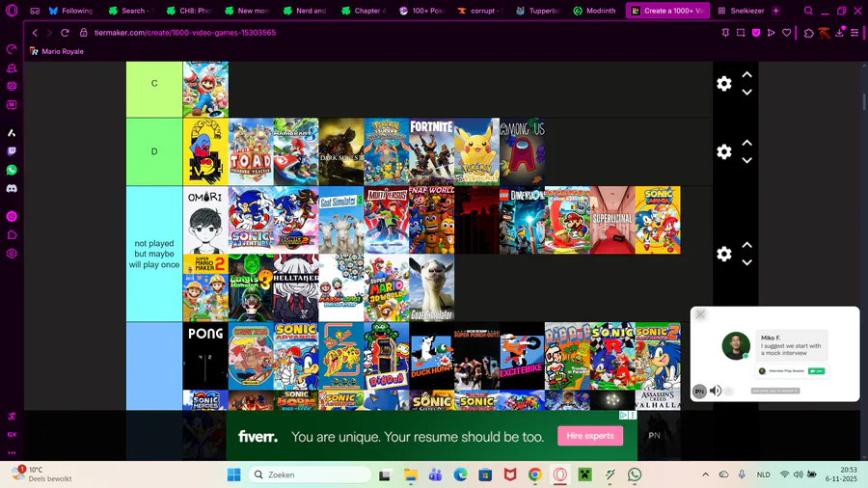
Task: Open Opera GX main menu logo
Action: [x=12, y=10]
